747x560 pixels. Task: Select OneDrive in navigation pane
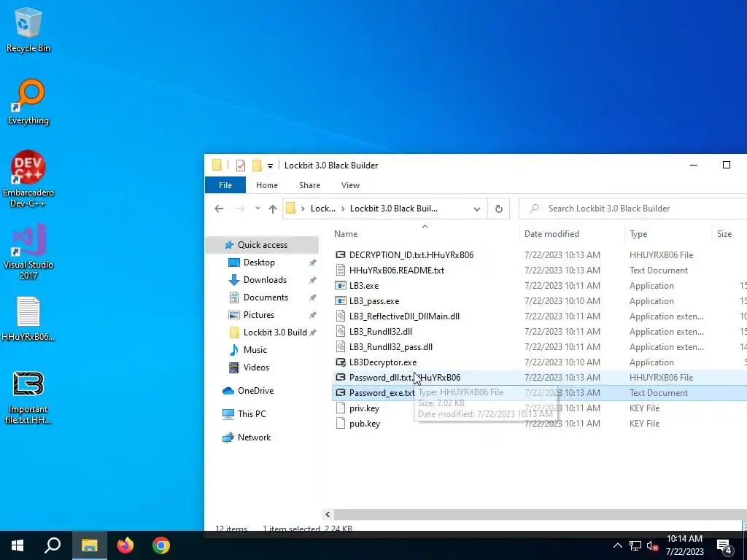(255, 391)
